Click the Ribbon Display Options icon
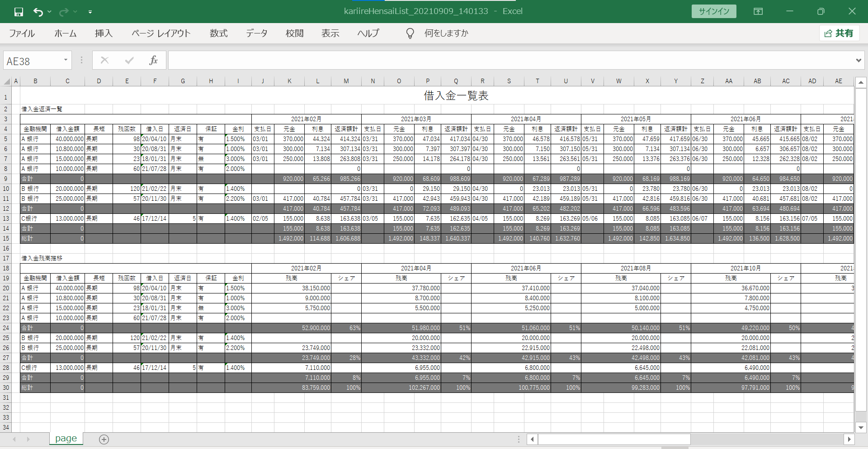 (758, 11)
